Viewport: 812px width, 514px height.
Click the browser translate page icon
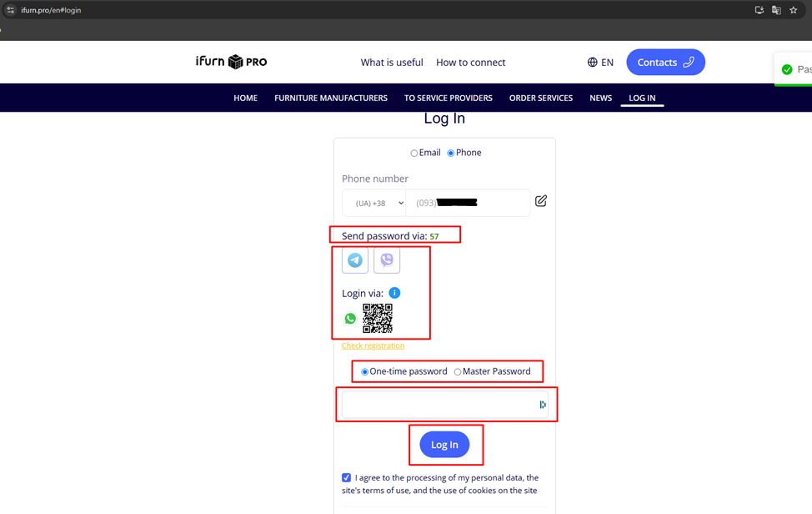click(776, 10)
